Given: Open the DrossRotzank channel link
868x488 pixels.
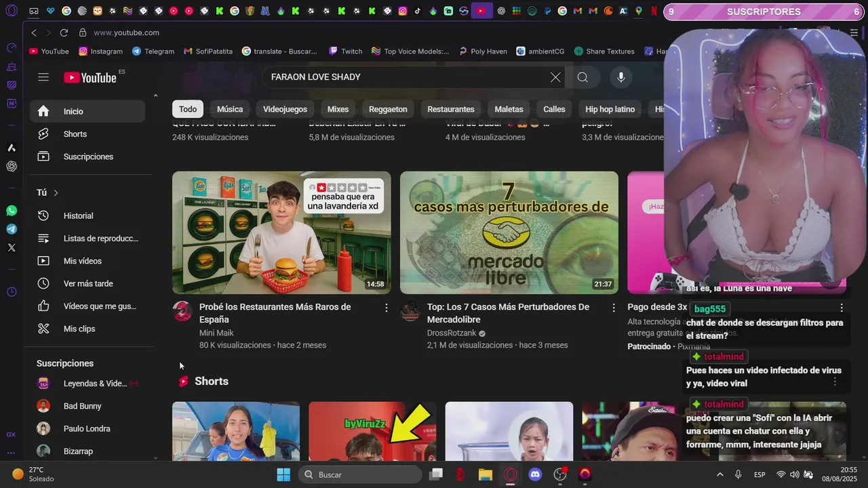Looking at the screenshot, I should 452,333.
